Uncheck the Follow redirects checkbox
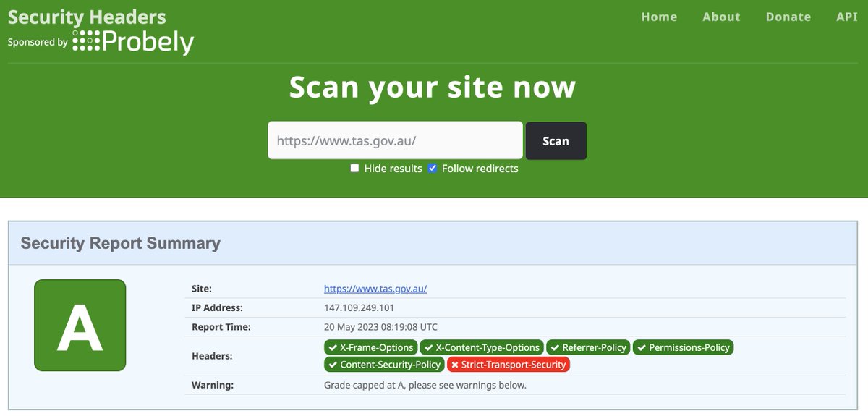Image resolution: width=868 pixels, height=416 pixels. coord(433,168)
